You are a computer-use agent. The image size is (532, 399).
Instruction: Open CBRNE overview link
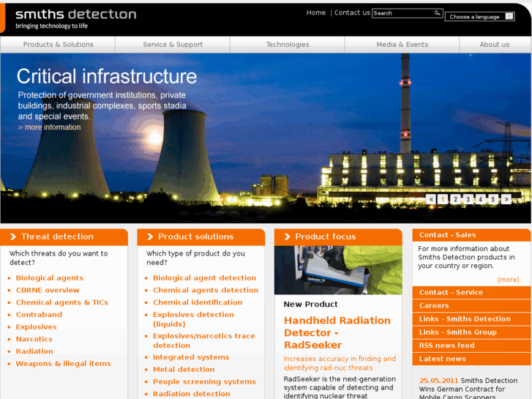[48, 290]
